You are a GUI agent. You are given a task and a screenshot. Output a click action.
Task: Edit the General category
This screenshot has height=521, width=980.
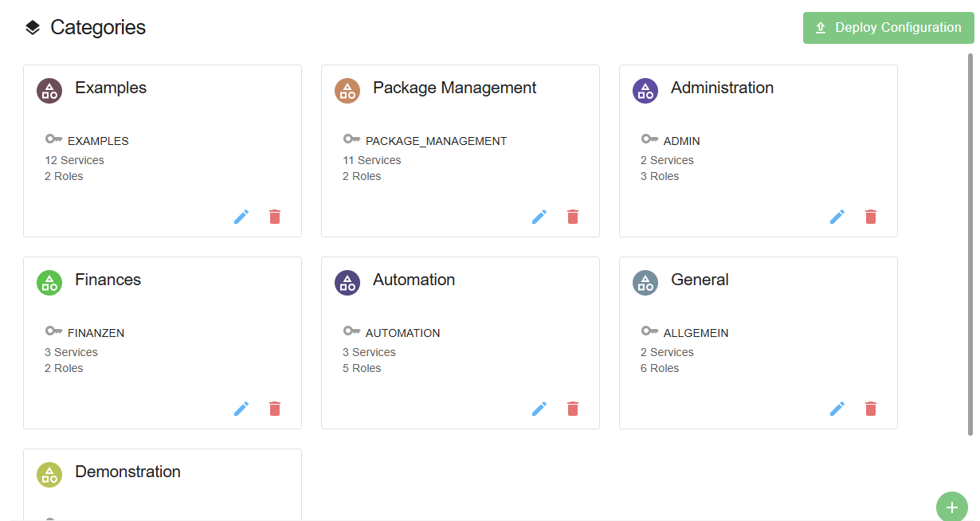coord(837,409)
